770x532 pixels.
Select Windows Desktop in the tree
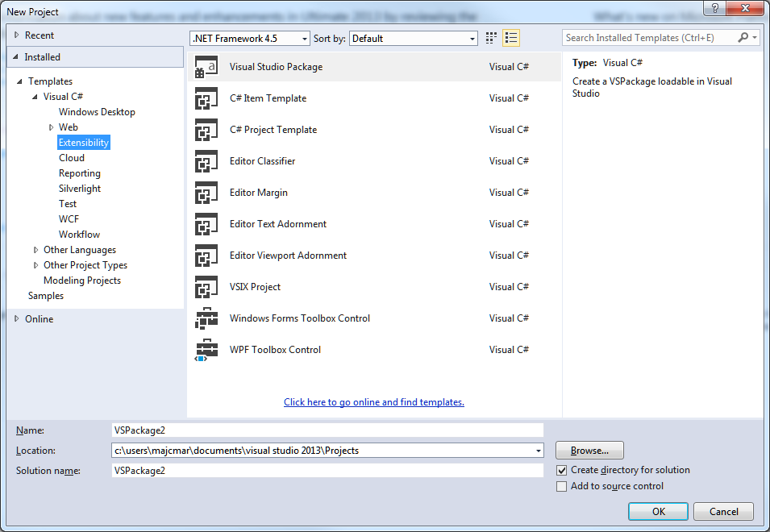tap(97, 112)
